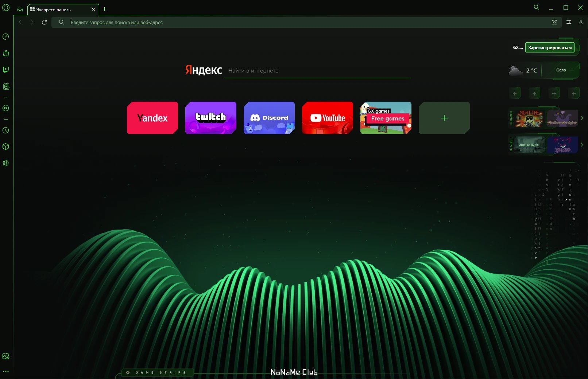Add a site with the large plus tile

pyautogui.click(x=444, y=118)
